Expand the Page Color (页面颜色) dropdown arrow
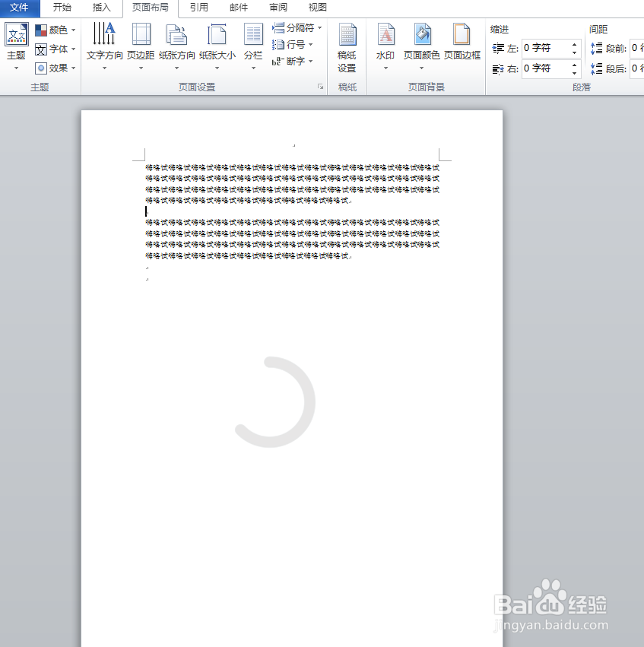 (x=422, y=68)
